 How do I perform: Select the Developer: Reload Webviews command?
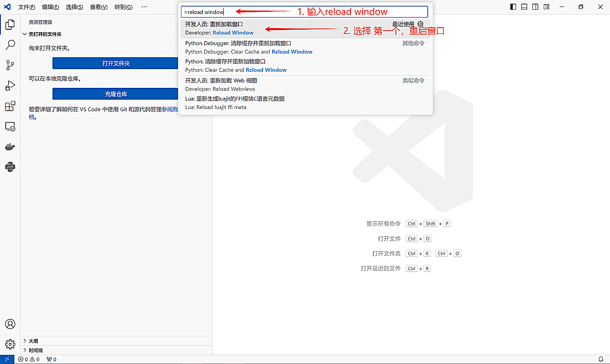pos(305,85)
